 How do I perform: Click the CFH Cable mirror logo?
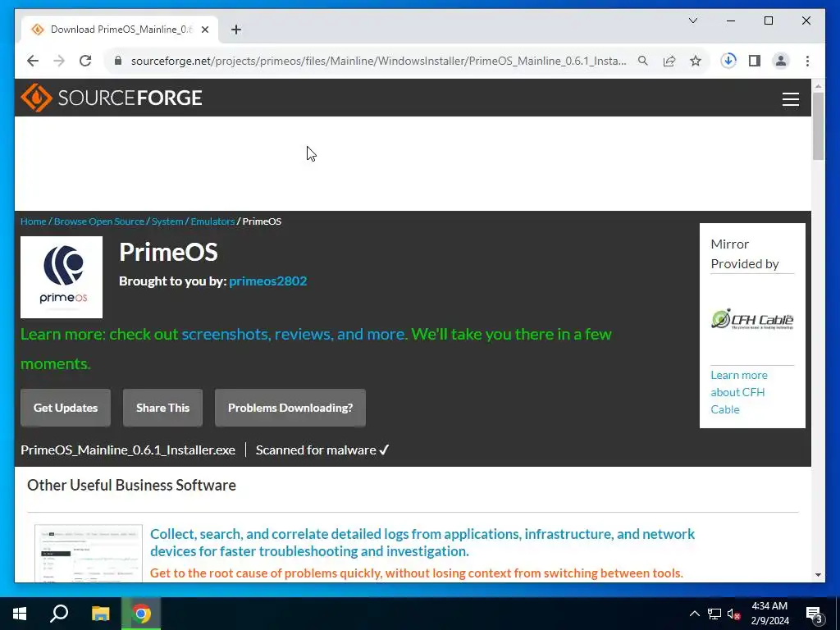tap(752, 319)
